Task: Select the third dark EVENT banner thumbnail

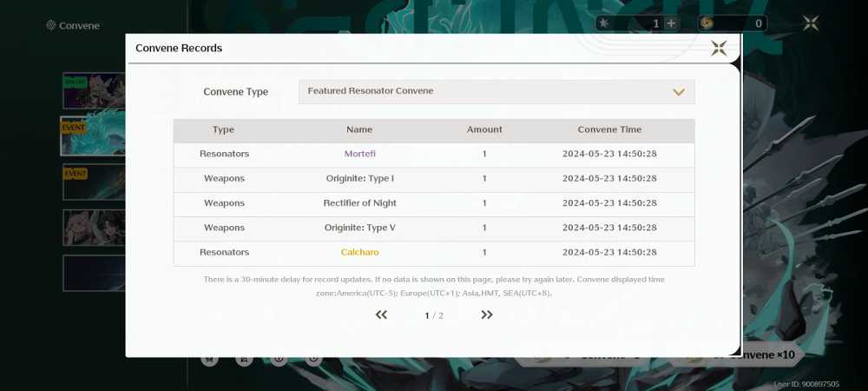Action: point(94,182)
